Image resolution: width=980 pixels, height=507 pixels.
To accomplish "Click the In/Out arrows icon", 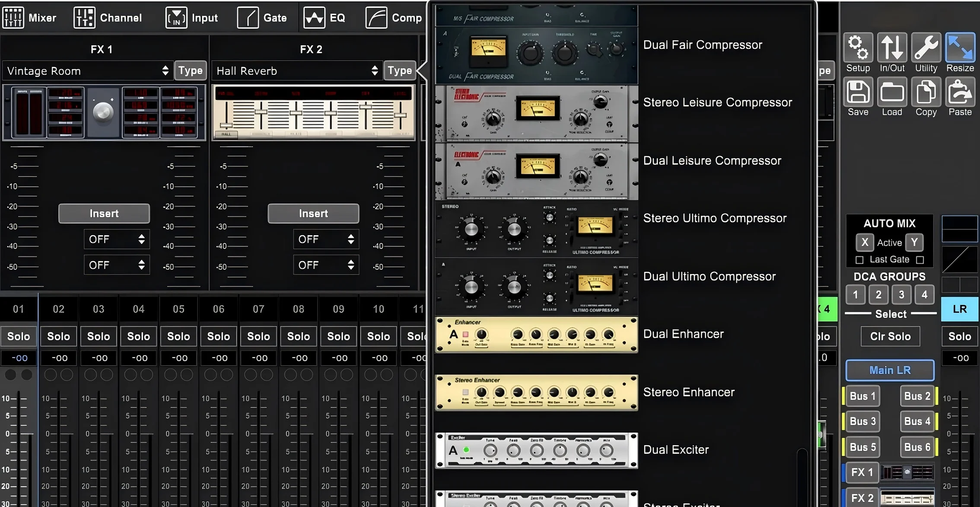I will [x=892, y=48].
